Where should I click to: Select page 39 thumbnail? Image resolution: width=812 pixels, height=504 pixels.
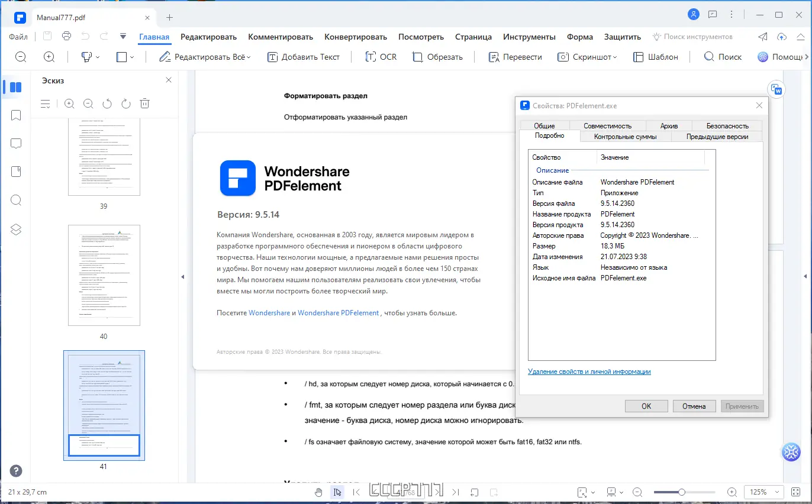tap(104, 157)
